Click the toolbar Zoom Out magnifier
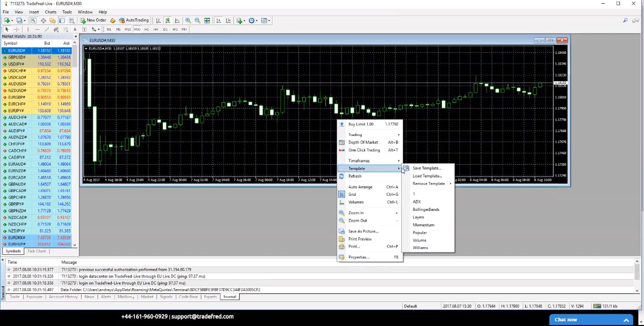This screenshot has height=326, width=644. (x=198, y=20)
